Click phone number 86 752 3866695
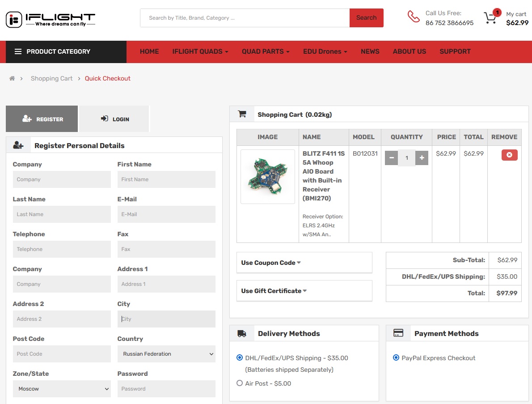 pos(449,23)
